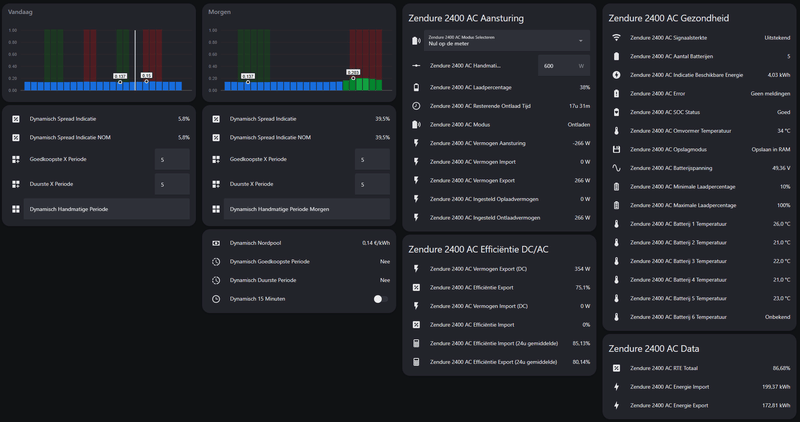Click the Energie Import lightning icon
The height and width of the screenshot is (422, 800).
click(x=616, y=387)
